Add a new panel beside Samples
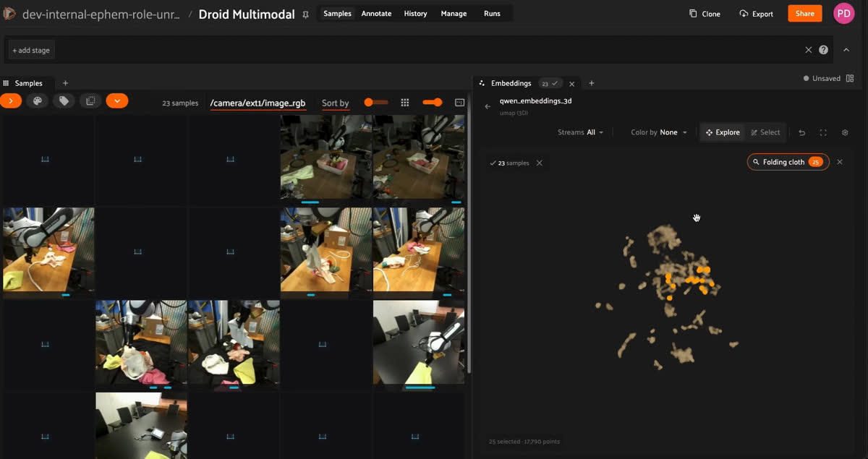The height and width of the screenshot is (459, 868). pyautogui.click(x=65, y=83)
